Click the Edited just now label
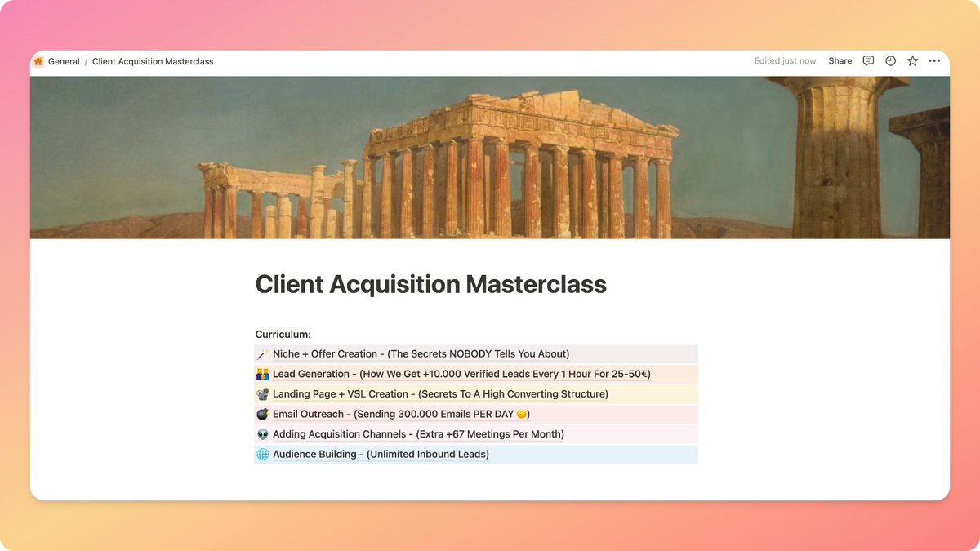 [785, 61]
